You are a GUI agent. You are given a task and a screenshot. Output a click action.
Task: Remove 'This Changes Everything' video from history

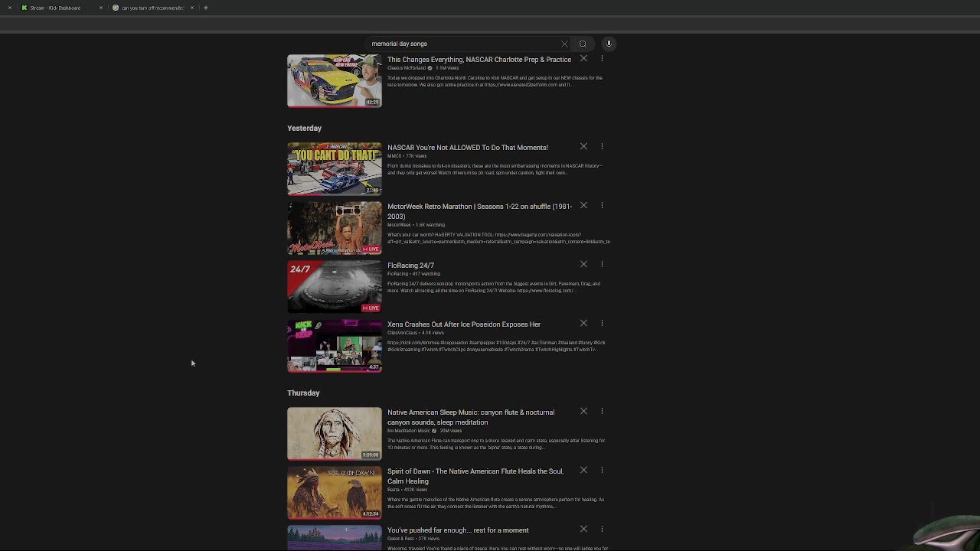pyautogui.click(x=583, y=59)
